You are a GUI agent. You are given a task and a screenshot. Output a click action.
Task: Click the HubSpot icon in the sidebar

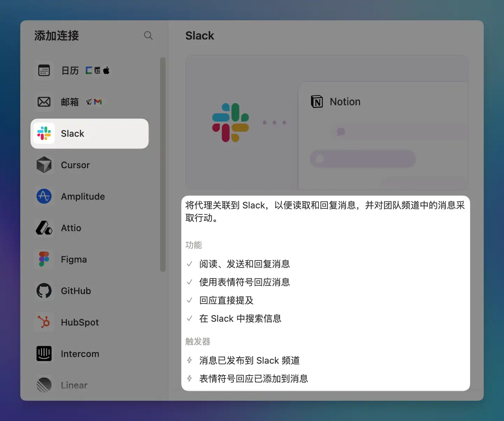44,322
